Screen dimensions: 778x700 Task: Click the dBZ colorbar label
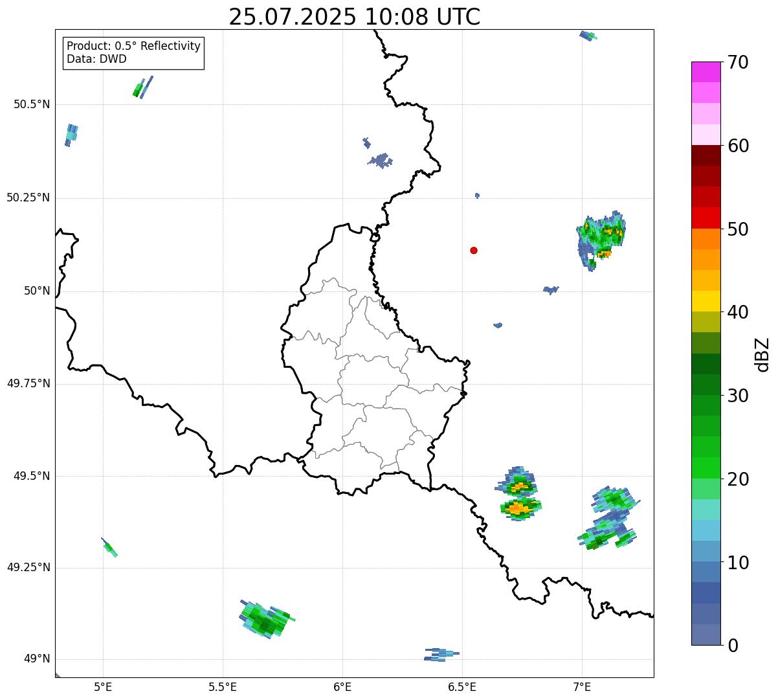click(x=762, y=354)
